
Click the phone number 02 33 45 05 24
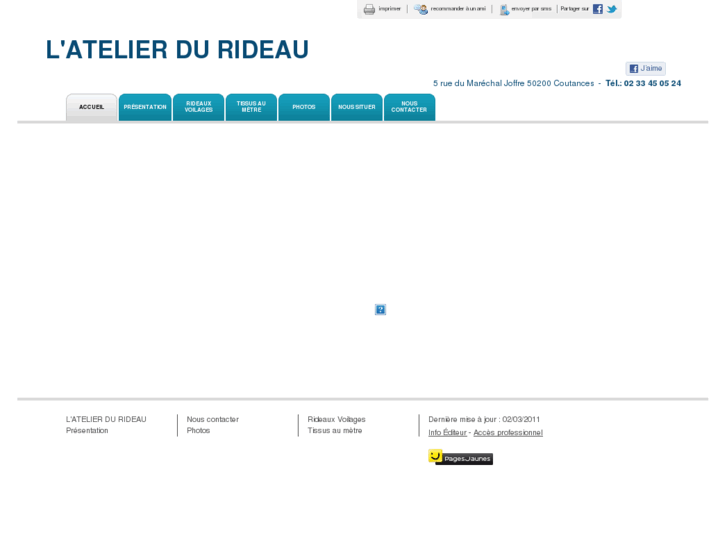(x=652, y=83)
